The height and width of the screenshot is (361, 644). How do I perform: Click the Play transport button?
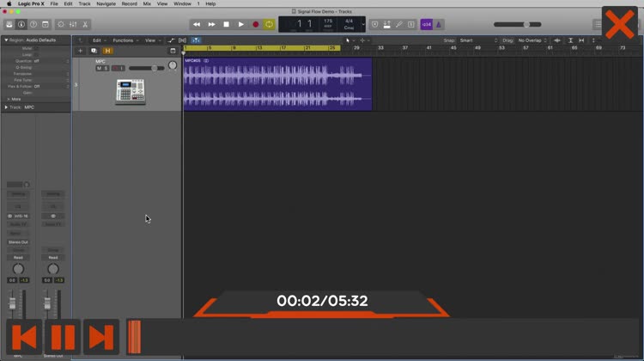click(241, 24)
